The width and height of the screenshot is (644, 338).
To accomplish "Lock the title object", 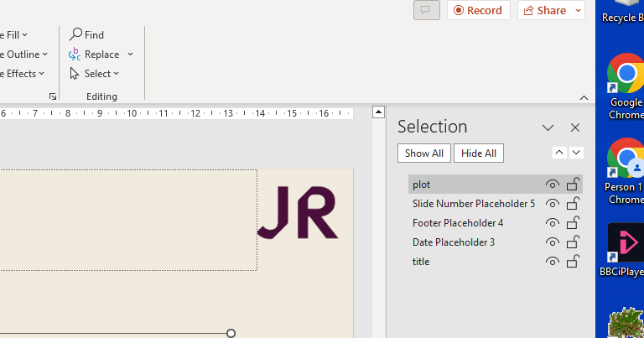I will [574, 262].
